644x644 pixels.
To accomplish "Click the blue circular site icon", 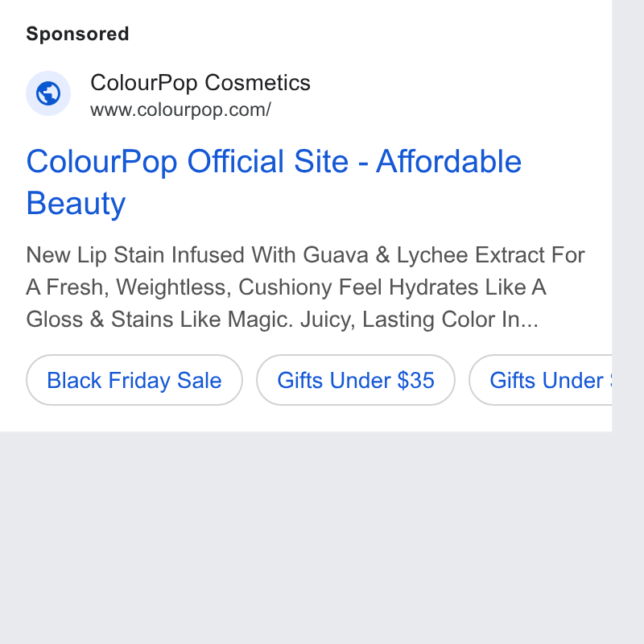I will coord(48,93).
